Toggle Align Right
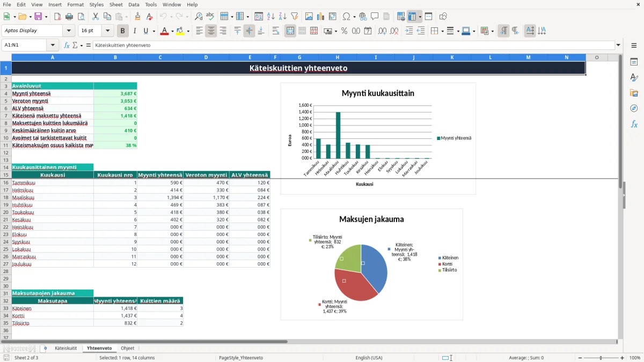This screenshot has width=644, height=362. point(223,31)
